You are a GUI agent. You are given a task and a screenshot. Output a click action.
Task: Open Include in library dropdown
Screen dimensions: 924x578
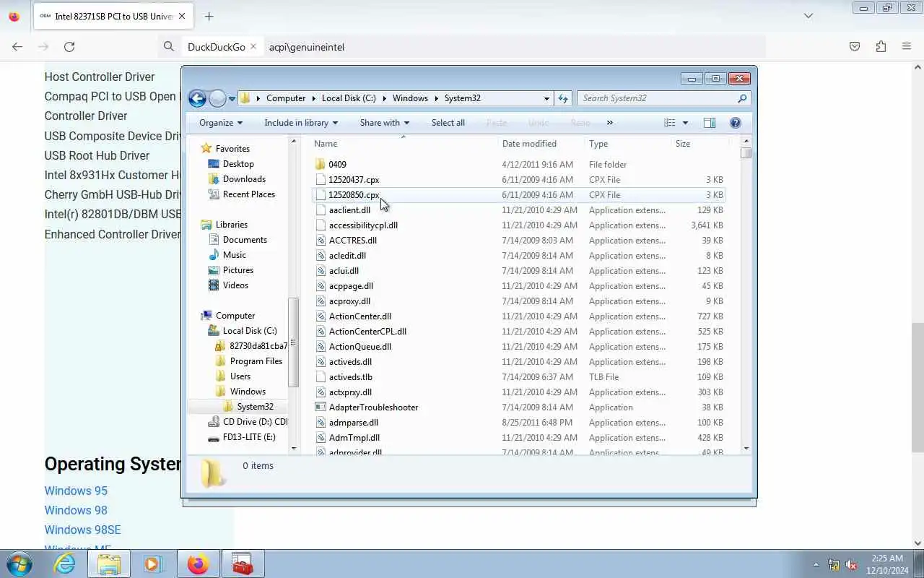point(301,123)
